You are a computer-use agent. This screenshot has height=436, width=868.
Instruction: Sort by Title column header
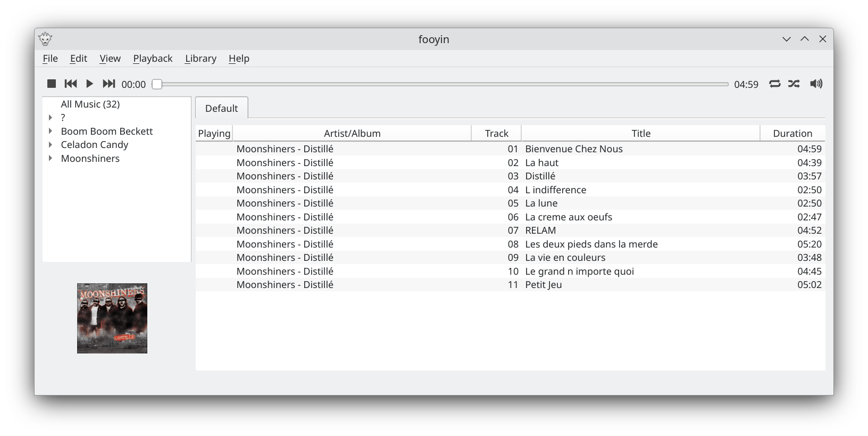pyautogui.click(x=641, y=134)
